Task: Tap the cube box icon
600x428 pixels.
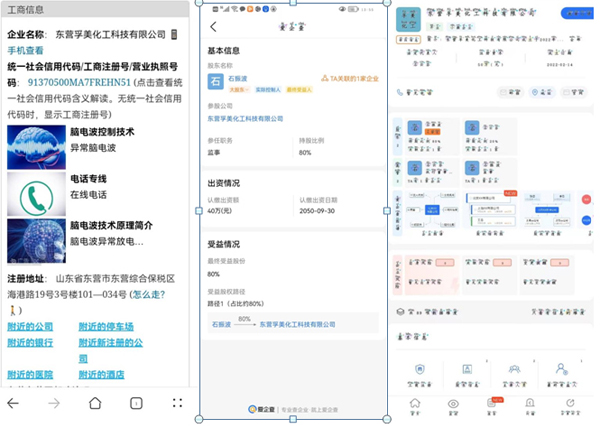Action: [400, 312]
